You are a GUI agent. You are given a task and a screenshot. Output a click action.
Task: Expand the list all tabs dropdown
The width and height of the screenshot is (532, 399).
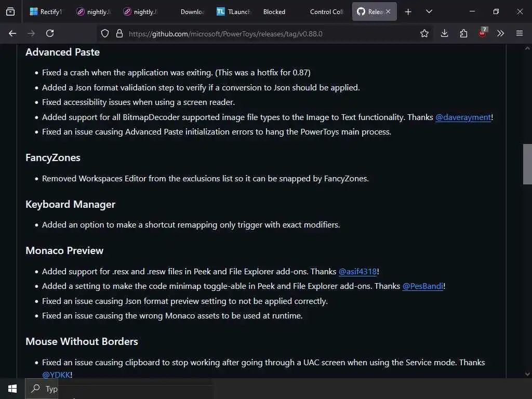point(429,11)
